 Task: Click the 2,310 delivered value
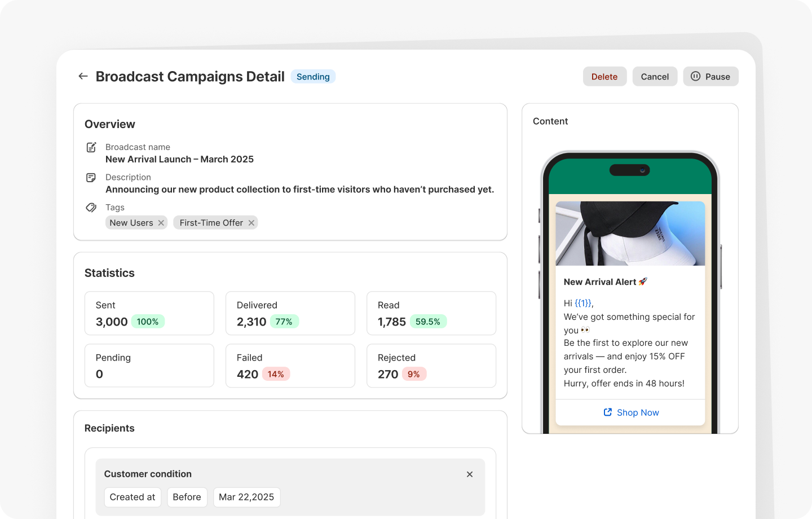(251, 322)
